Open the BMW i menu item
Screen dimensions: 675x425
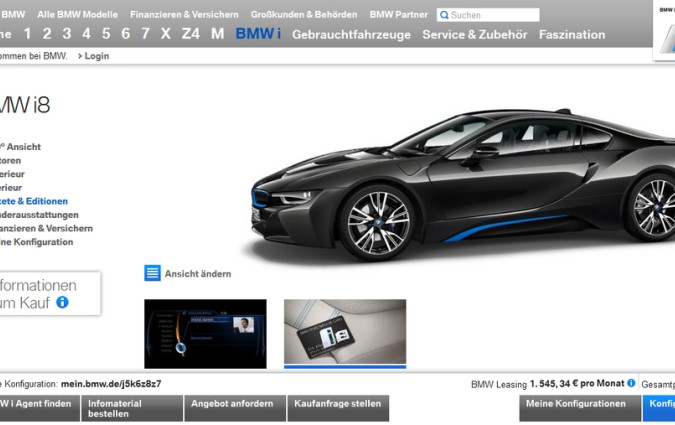pyautogui.click(x=258, y=34)
